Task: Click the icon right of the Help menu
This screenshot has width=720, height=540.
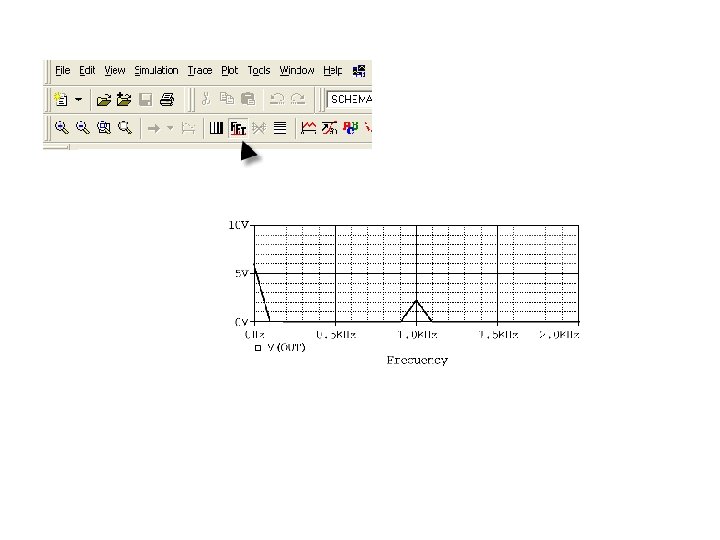Action: tap(359, 71)
